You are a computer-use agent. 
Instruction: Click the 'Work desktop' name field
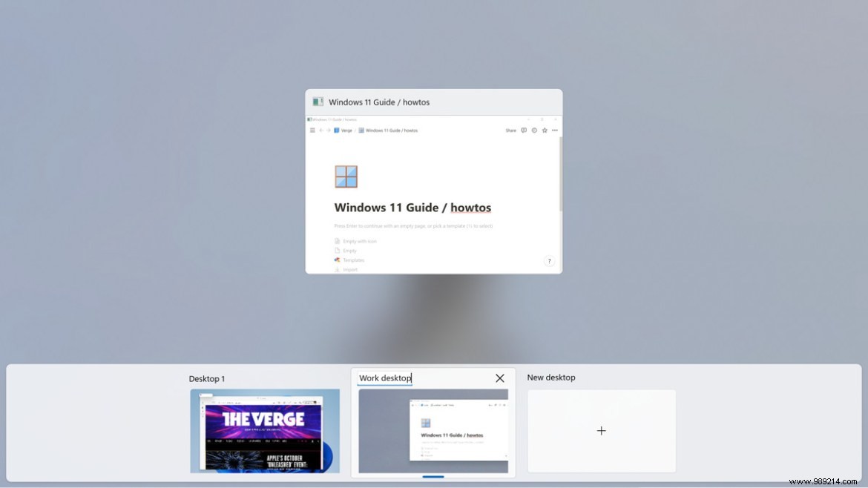click(385, 377)
